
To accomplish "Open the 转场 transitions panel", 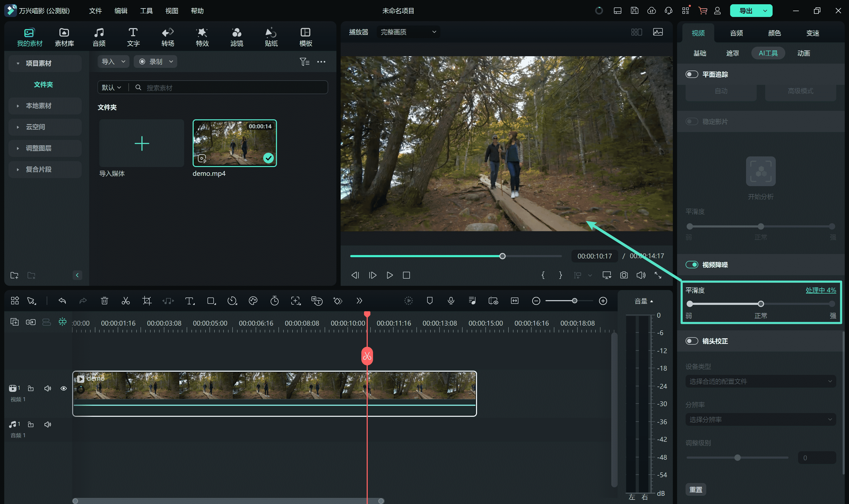I will [x=168, y=37].
